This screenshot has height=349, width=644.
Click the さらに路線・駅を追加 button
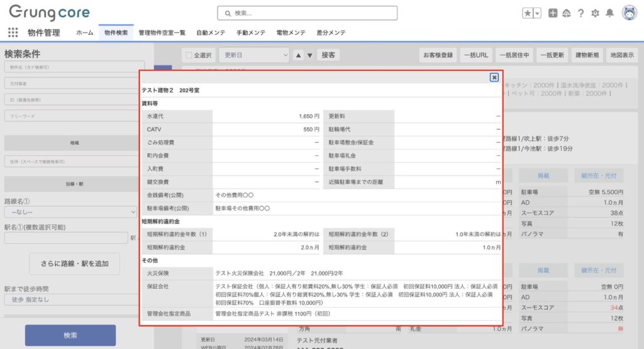point(75,263)
